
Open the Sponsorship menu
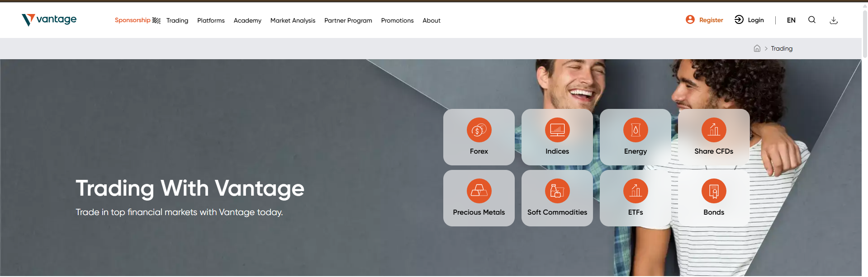tap(133, 20)
